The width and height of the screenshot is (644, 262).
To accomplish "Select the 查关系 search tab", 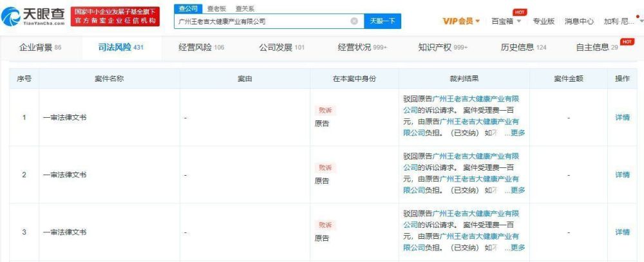I will click(245, 8).
